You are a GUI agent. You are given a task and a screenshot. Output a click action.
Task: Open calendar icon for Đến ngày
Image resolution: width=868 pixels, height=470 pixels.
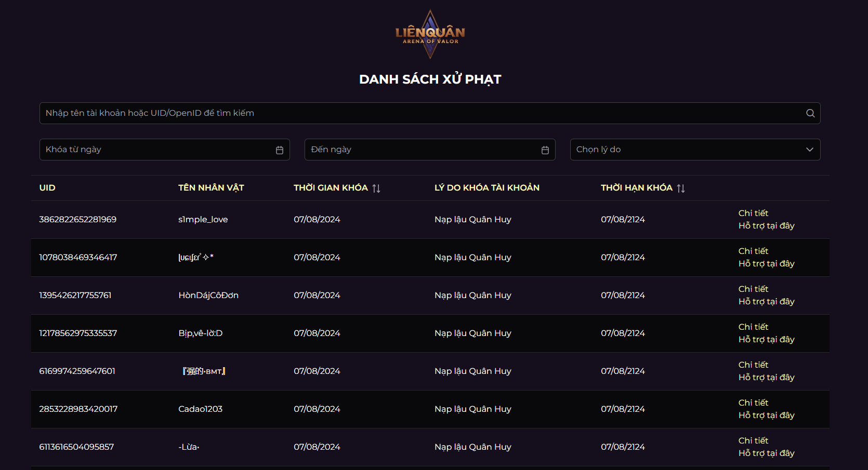click(x=545, y=150)
